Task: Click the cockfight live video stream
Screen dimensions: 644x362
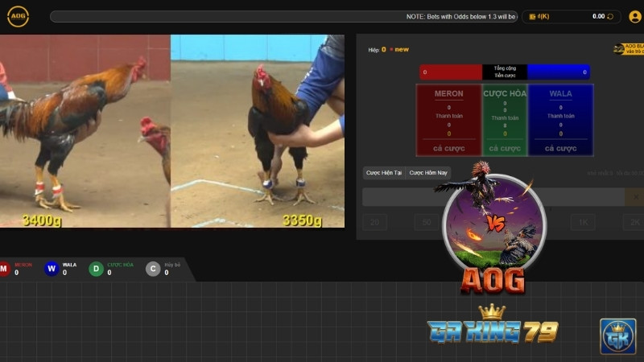Action: 171,131
